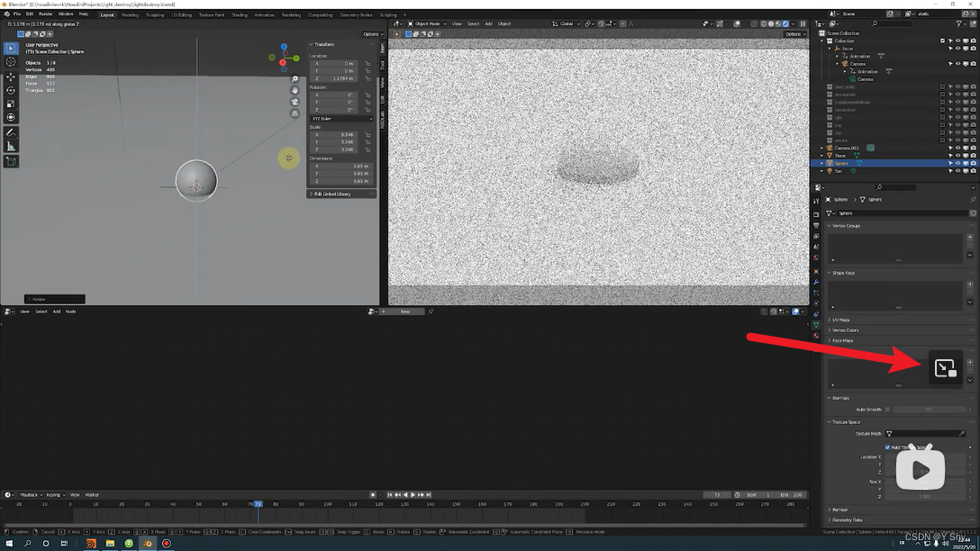This screenshot has height=551, width=980.
Task: Open Playback dropdown in timeline
Action: tap(30, 495)
